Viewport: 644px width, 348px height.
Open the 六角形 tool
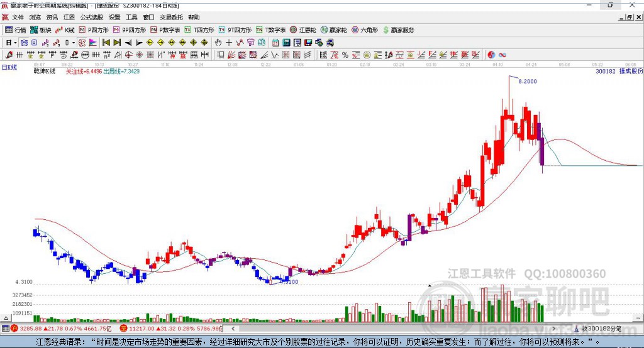(x=365, y=30)
